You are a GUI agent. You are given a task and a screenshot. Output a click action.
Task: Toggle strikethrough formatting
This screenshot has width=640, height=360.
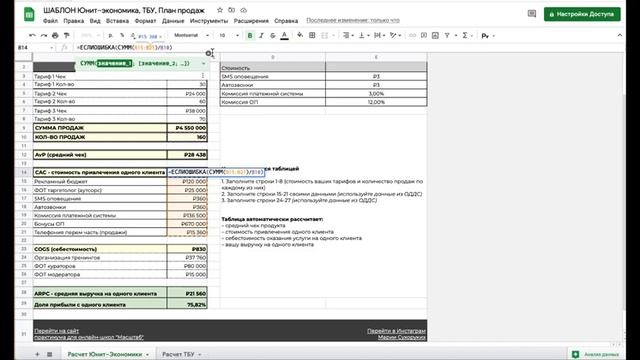[x=273, y=36]
